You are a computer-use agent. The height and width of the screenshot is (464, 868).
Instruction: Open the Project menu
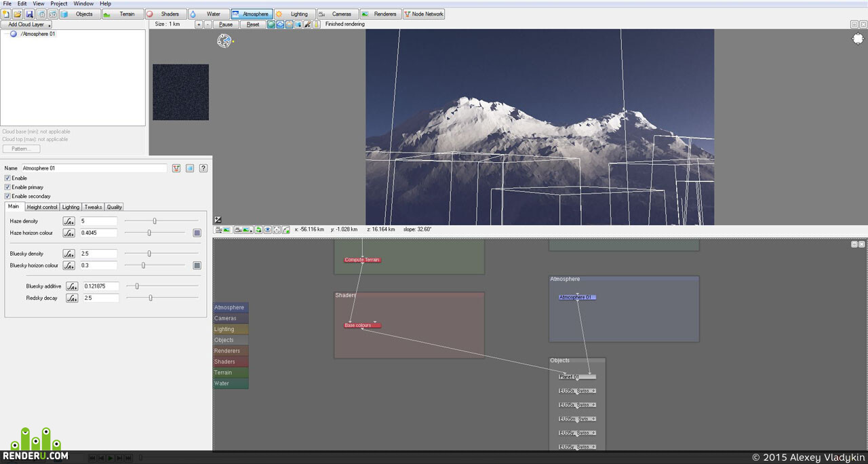(59, 3)
